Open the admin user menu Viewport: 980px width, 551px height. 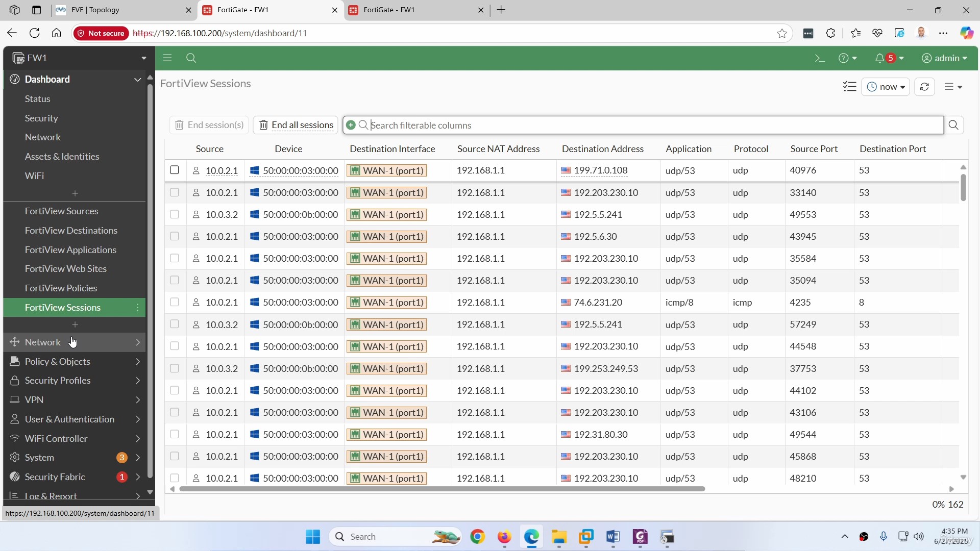click(x=945, y=58)
